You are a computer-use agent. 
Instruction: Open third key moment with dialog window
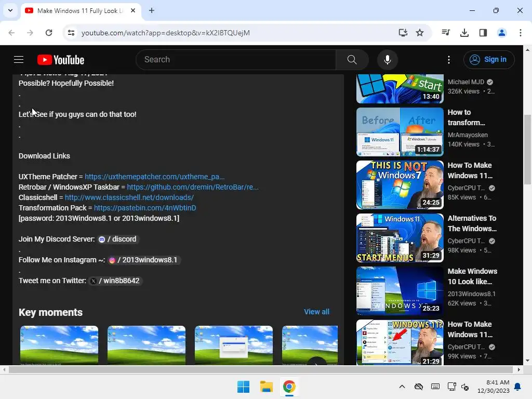(233, 345)
